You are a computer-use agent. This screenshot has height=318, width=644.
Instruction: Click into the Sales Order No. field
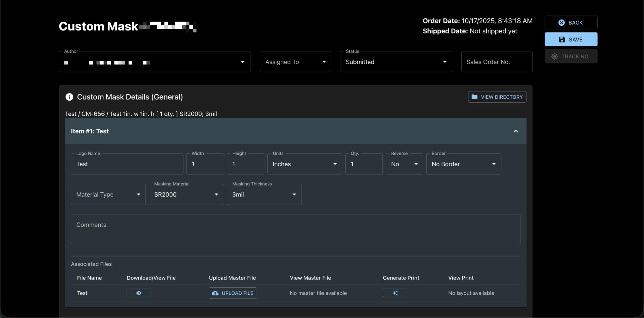click(497, 62)
